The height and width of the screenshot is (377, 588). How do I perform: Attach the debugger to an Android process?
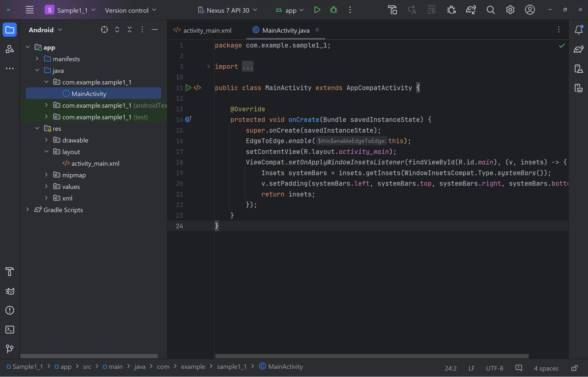[451, 10]
